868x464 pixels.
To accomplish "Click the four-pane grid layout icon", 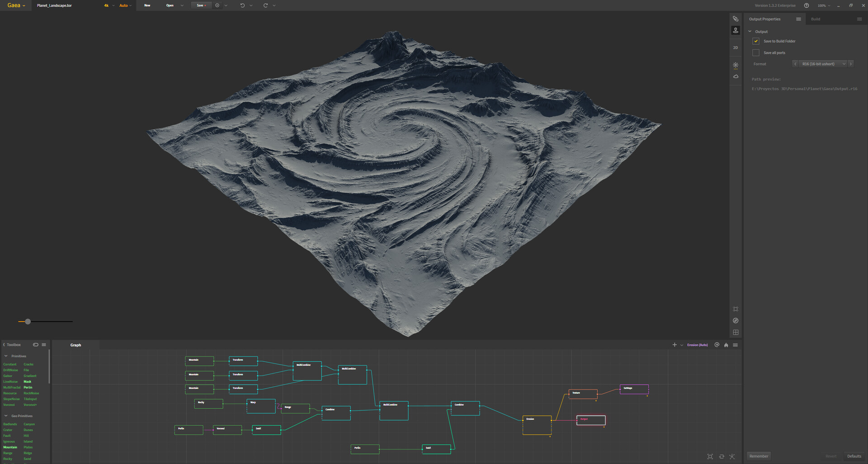I will 736,332.
